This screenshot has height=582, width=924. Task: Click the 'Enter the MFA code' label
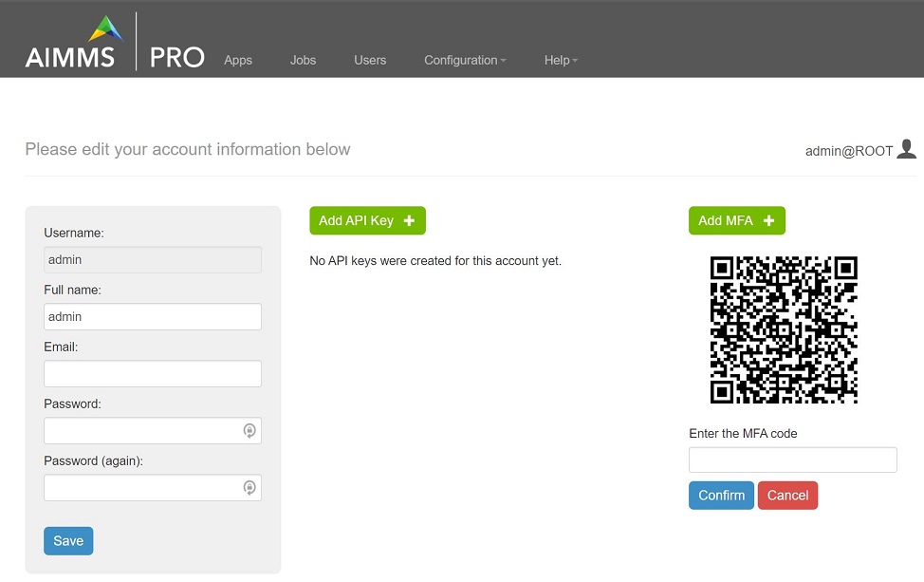tap(743, 433)
